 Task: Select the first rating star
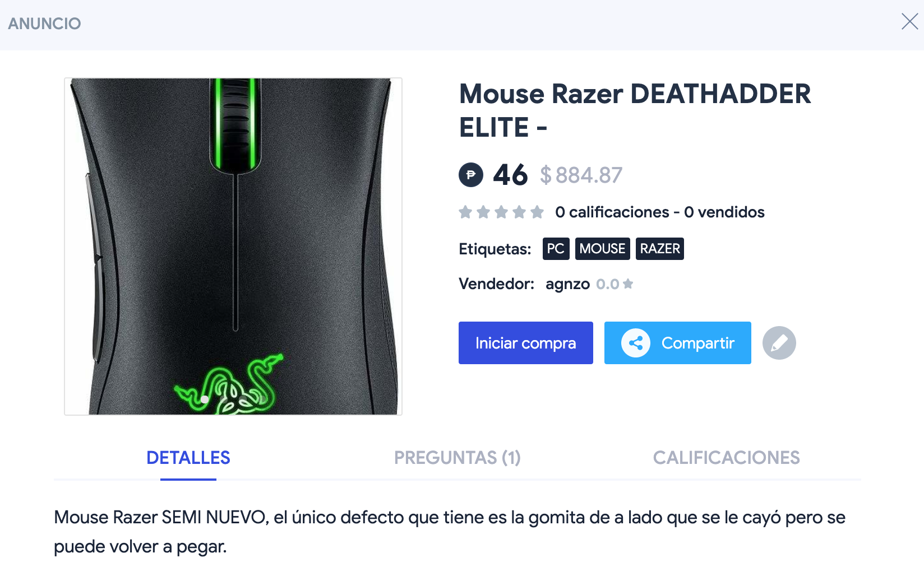(x=465, y=212)
